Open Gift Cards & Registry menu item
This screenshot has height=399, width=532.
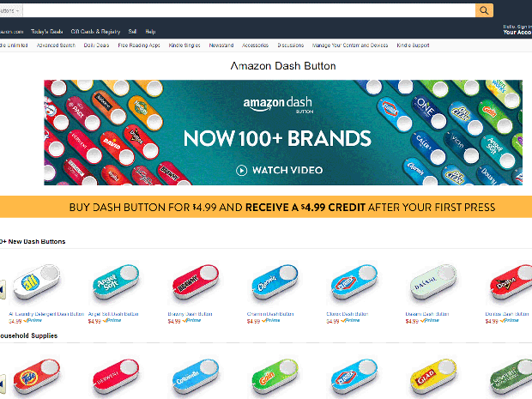click(x=96, y=32)
